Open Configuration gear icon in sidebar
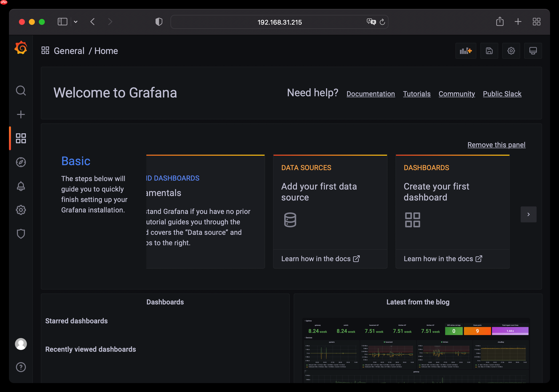Screen dimensions: 559x392 coord(21,210)
